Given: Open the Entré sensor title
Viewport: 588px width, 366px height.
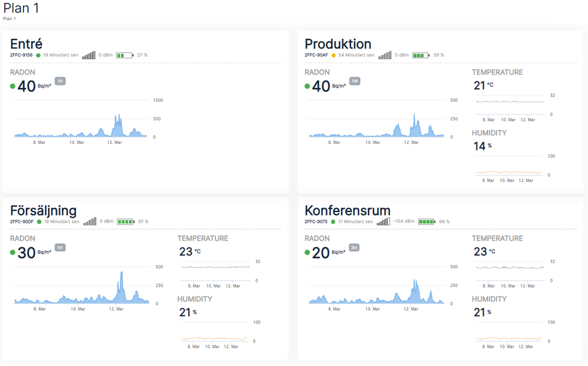Looking at the screenshot, I should point(26,44).
